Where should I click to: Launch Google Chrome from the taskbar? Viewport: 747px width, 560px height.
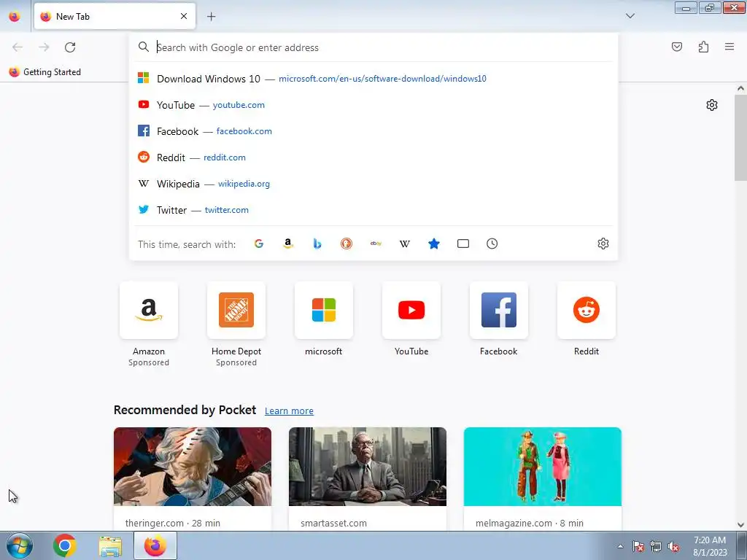click(65, 545)
